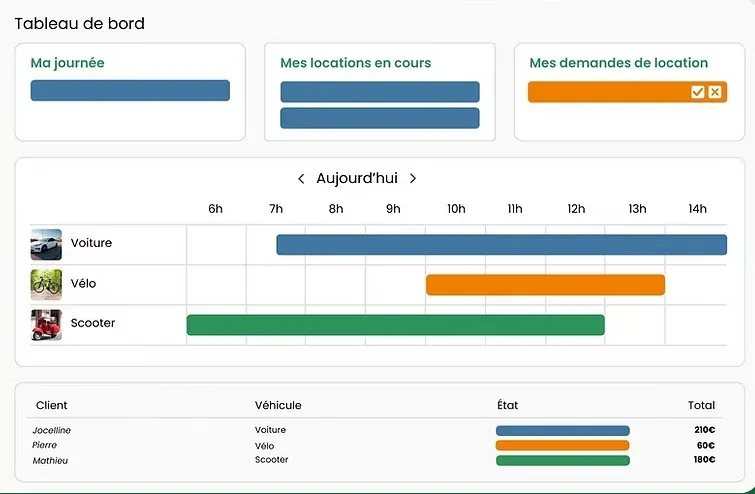
Task: Advance to the next day with the right chevron
Action: (x=413, y=179)
